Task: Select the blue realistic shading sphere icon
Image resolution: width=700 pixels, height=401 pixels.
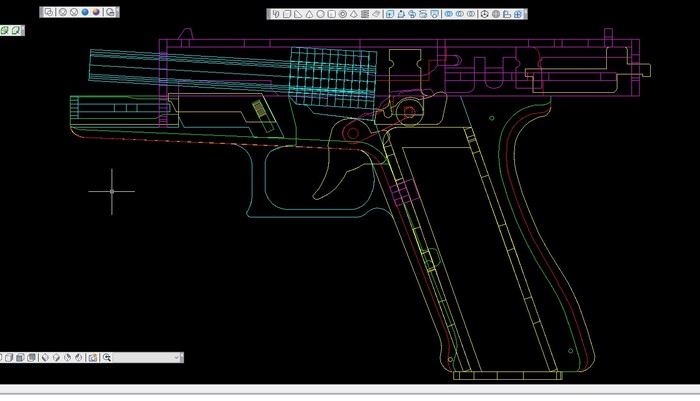Action: [x=85, y=12]
